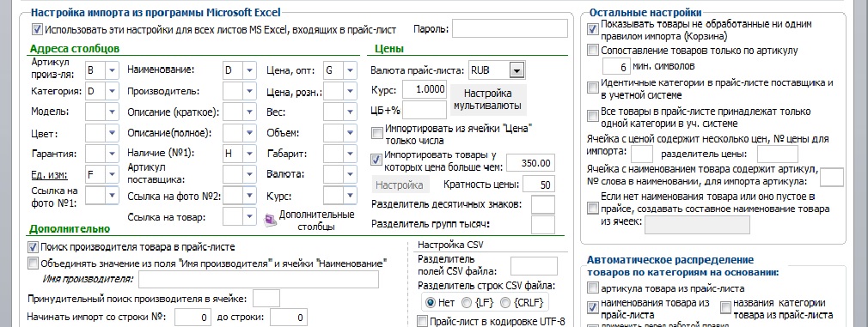Viewport: 868px width, 327px height.
Task: Click the Дополнительные столбцы link
Action: [316, 221]
